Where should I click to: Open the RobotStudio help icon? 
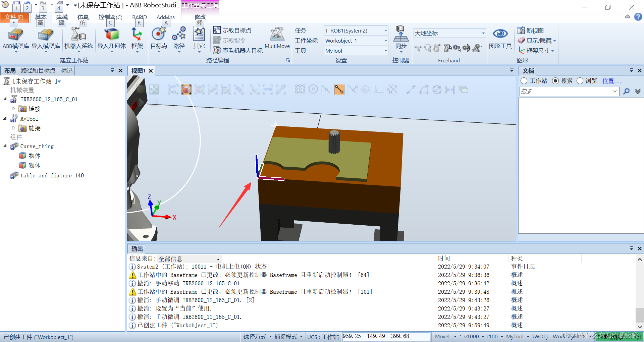[x=638, y=17]
